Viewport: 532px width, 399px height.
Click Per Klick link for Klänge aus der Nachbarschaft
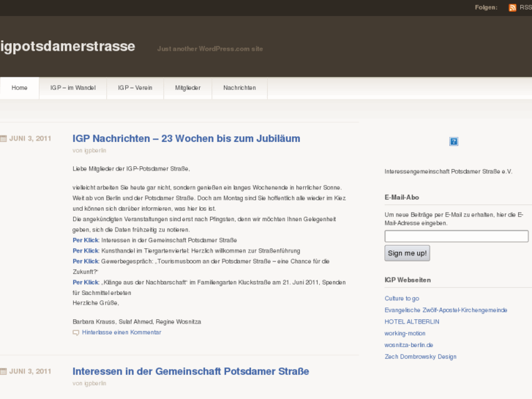tap(86, 282)
